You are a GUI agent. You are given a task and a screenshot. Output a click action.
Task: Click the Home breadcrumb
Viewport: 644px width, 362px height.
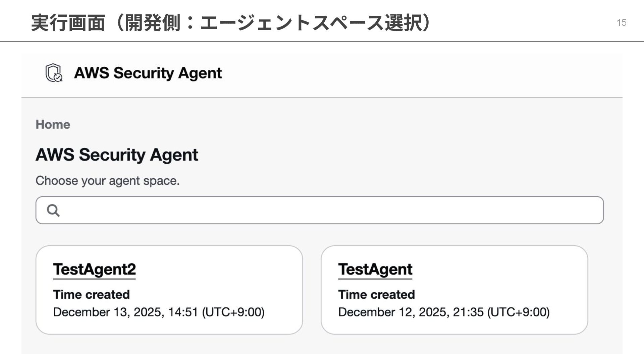53,125
